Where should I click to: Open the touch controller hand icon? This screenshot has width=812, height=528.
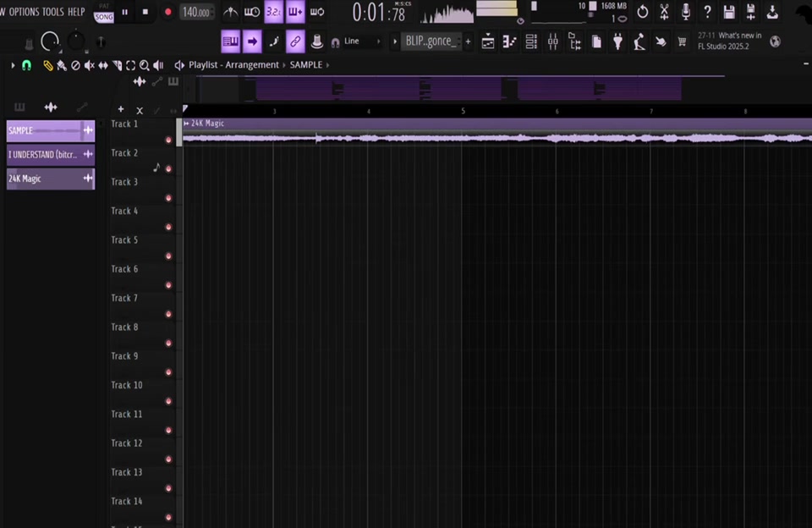(661, 42)
